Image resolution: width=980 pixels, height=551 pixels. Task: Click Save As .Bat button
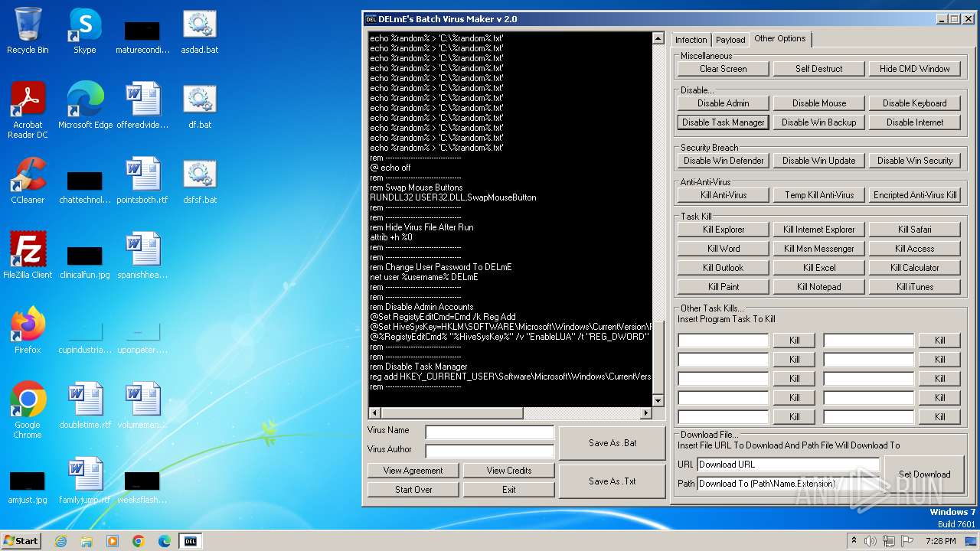(x=612, y=443)
